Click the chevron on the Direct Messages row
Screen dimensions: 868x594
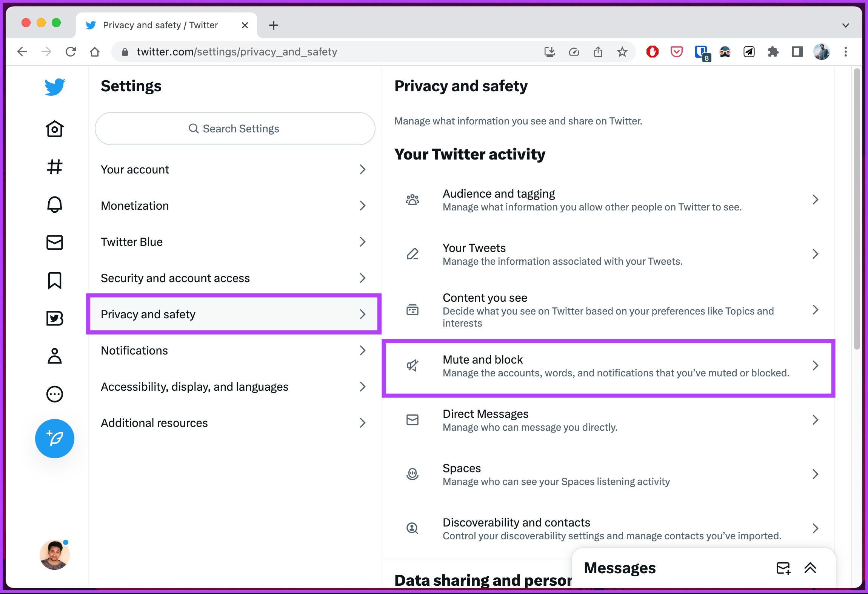[816, 420]
